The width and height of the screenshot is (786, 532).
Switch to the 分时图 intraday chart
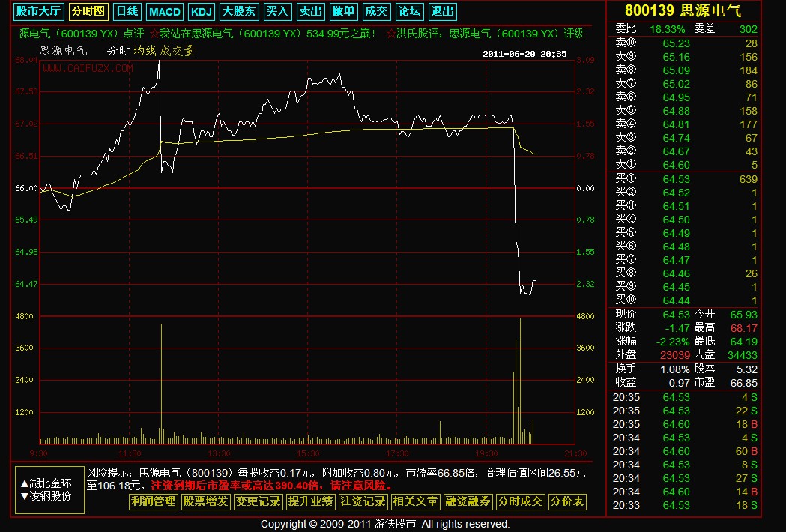coord(88,11)
